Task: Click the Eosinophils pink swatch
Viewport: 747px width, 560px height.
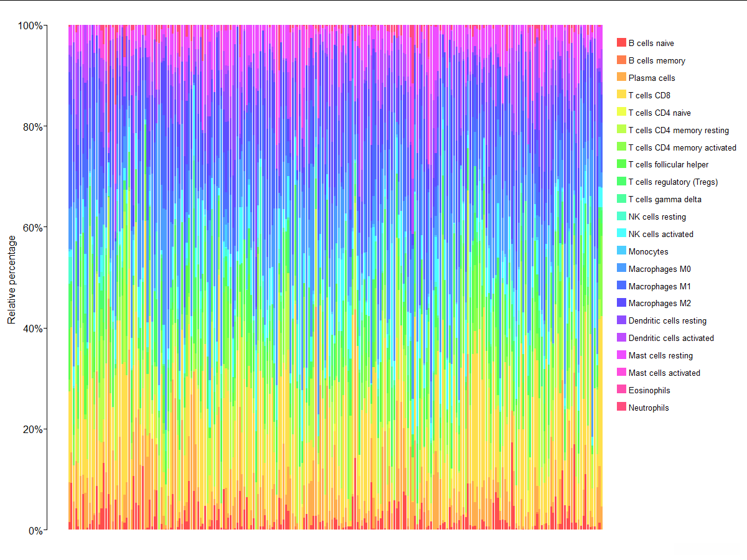Action: coord(621,390)
